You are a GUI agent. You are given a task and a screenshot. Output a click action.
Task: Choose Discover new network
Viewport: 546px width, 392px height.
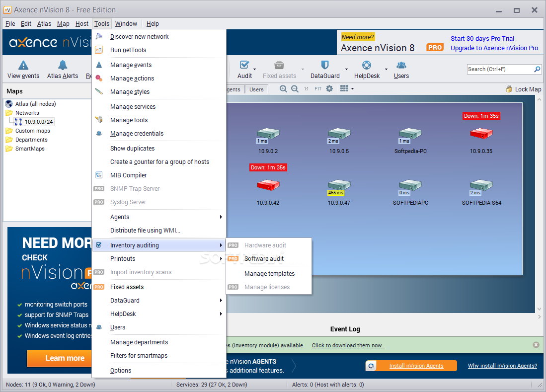coord(159,37)
